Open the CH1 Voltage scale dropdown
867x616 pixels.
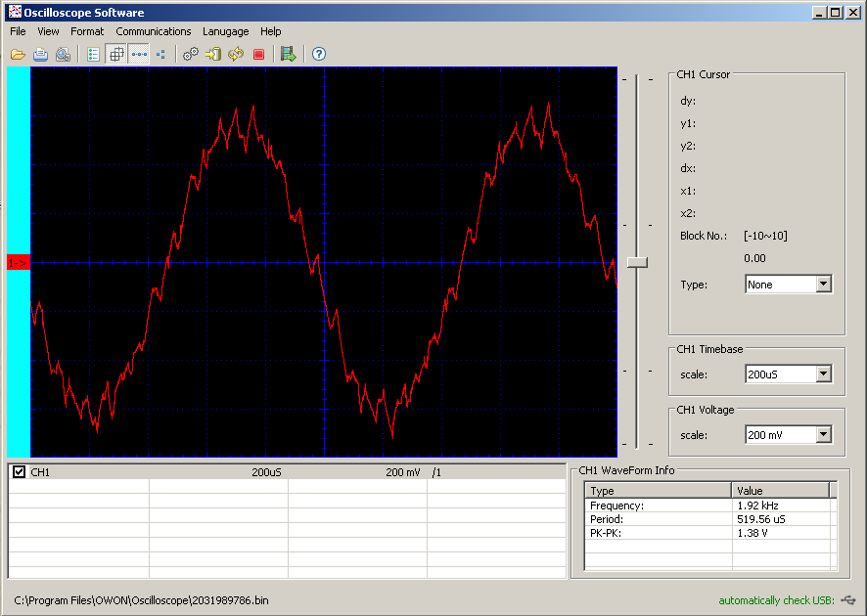[823, 435]
